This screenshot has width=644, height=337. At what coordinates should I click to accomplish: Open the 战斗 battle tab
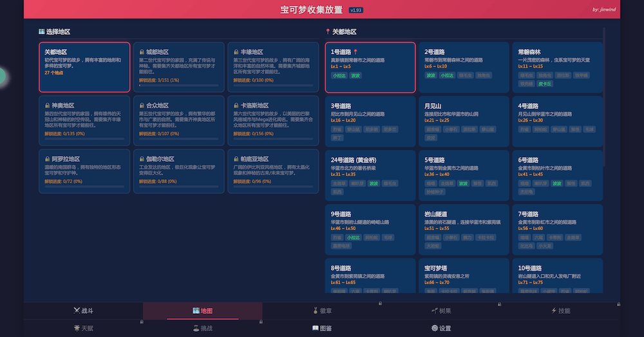[83, 311]
